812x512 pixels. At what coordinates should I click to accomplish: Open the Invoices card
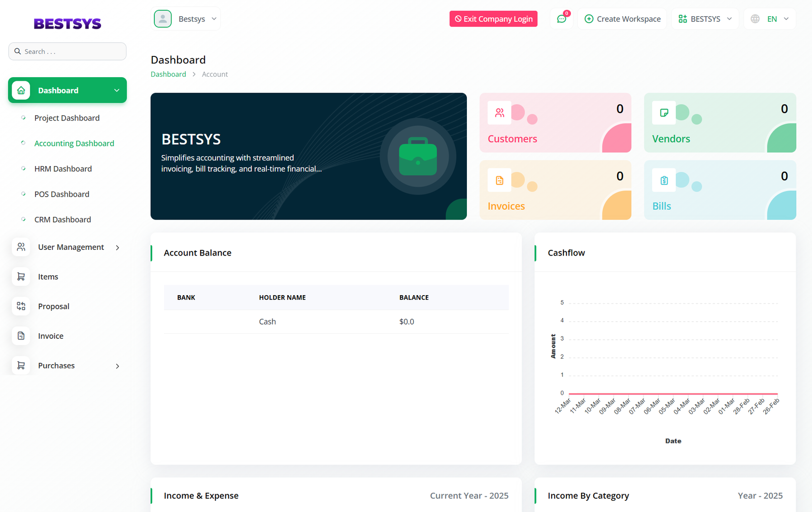[x=555, y=190]
